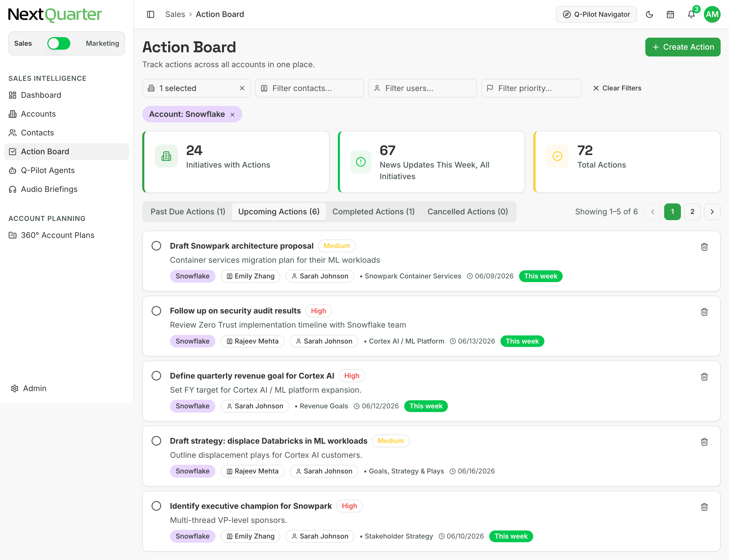Click the Marketing label in the switcher
The width and height of the screenshot is (729, 560).
tap(102, 43)
